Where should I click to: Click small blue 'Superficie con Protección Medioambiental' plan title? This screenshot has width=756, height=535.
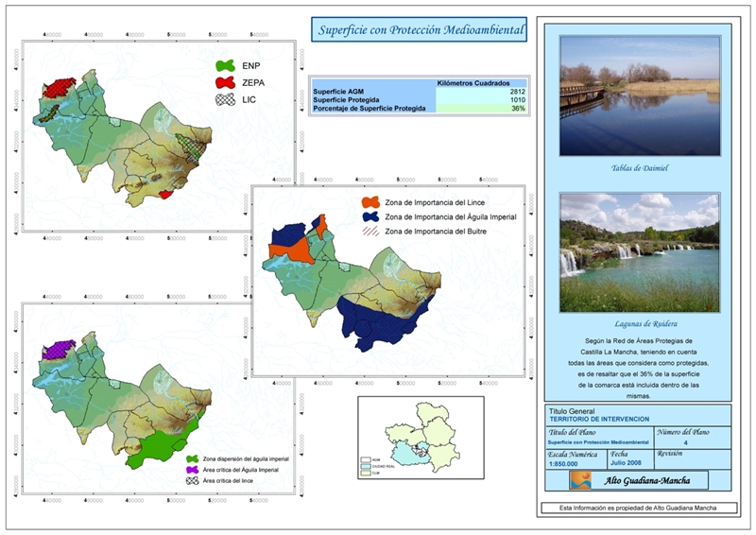(x=598, y=442)
